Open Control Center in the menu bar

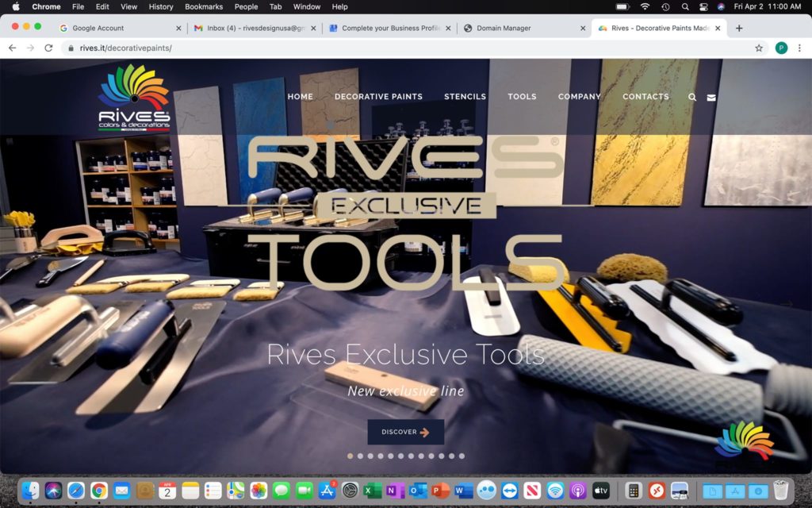703,6
